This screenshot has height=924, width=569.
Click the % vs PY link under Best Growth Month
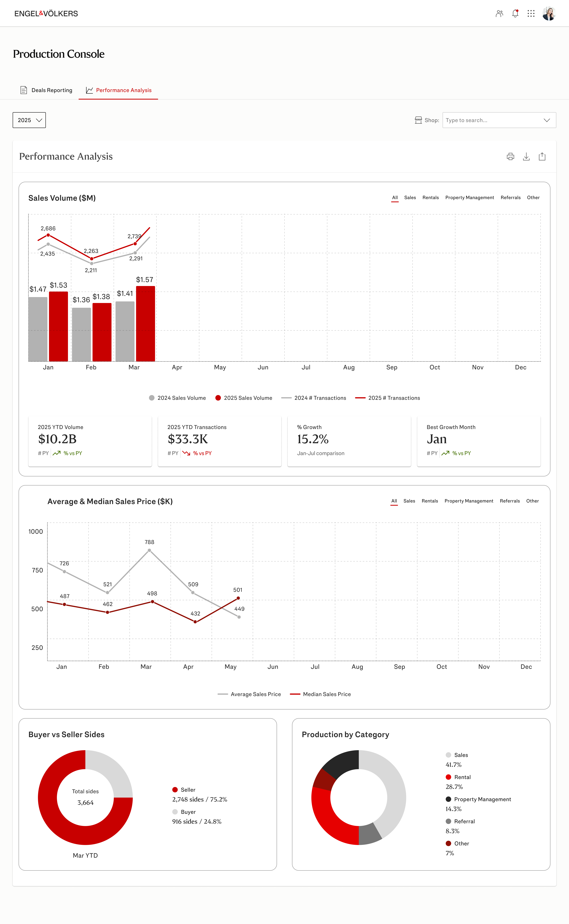pyautogui.click(x=462, y=453)
